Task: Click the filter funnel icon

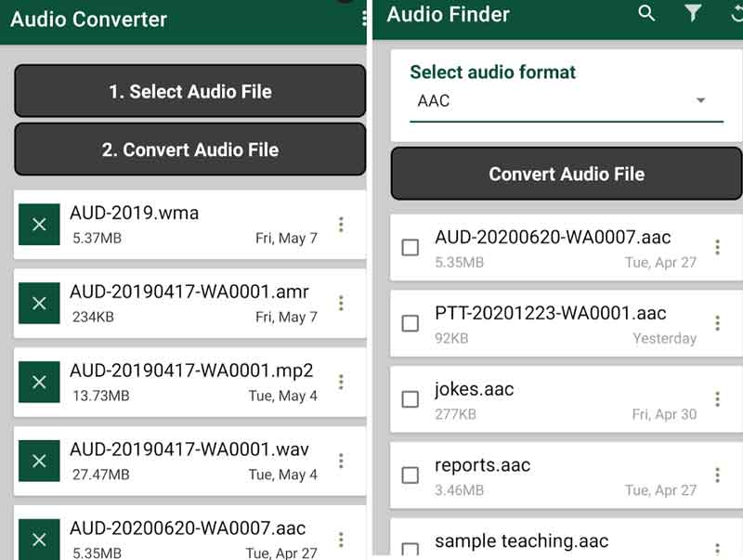Action: [693, 13]
